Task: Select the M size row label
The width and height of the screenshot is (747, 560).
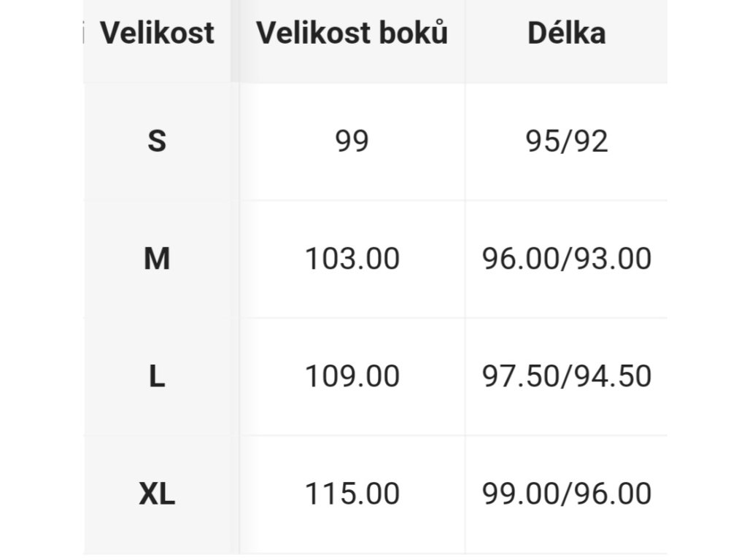Action: [158, 259]
